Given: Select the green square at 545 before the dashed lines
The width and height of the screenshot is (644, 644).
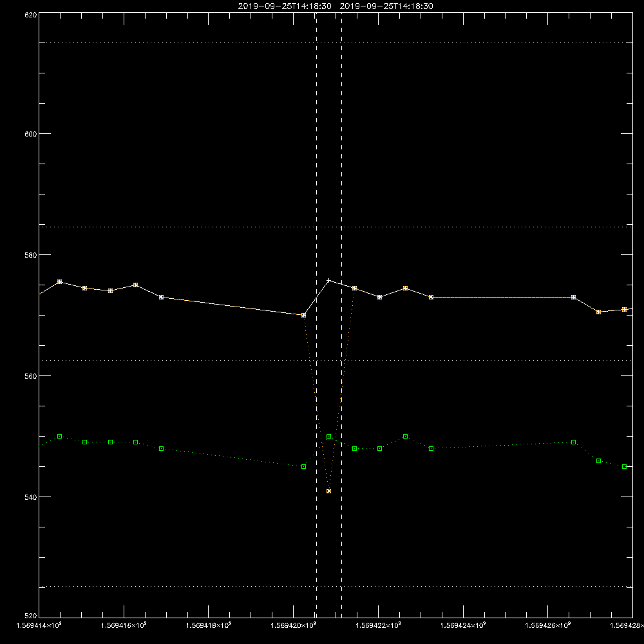Looking at the screenshot, I should pyautogui.click(x=303, y=467).
